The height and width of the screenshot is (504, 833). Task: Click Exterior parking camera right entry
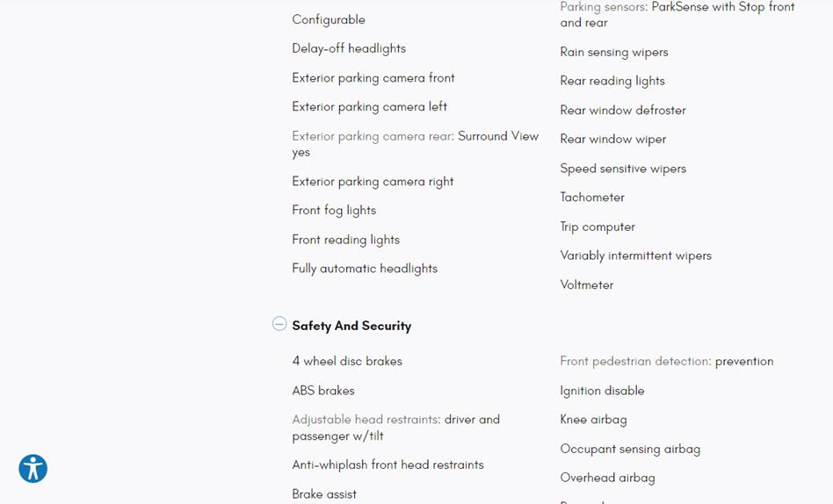point(373,182)
